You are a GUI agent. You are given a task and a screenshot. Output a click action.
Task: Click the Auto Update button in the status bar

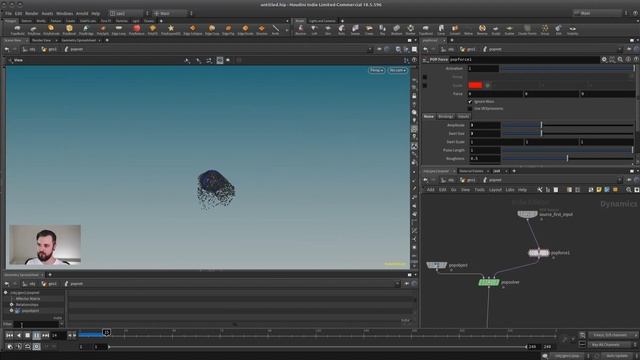[617, 356]
